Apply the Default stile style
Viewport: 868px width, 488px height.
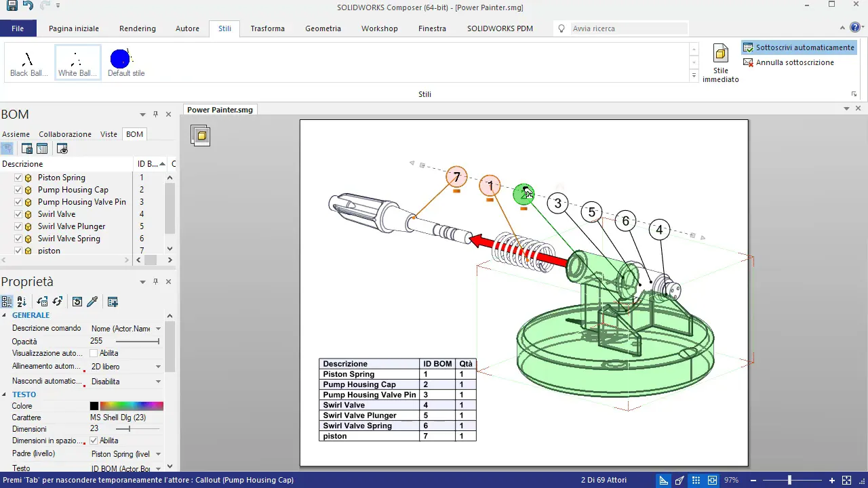pos(126,63)
